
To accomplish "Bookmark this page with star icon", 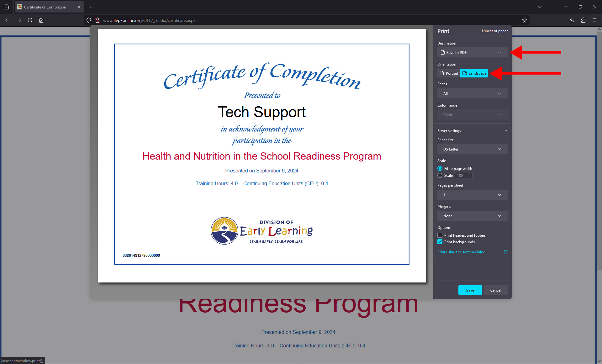I will click(524, 20).
